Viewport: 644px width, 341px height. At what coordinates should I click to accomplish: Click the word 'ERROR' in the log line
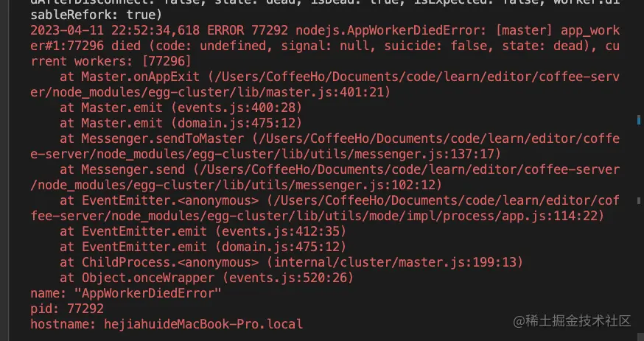225,30
